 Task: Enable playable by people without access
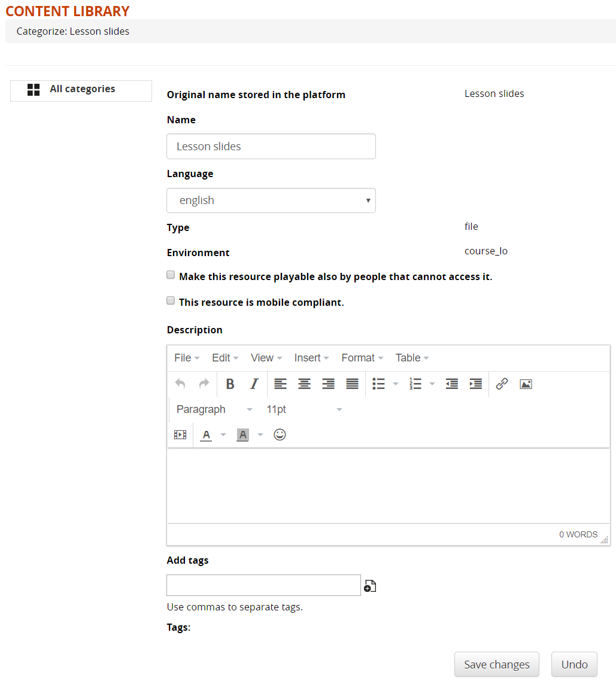click(171, 275)
